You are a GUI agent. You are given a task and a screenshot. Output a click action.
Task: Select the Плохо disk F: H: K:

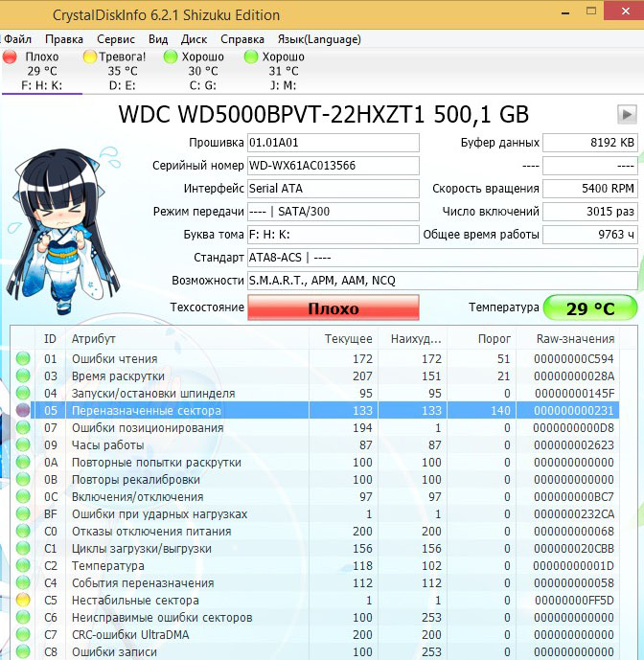[x=42, y=71]
